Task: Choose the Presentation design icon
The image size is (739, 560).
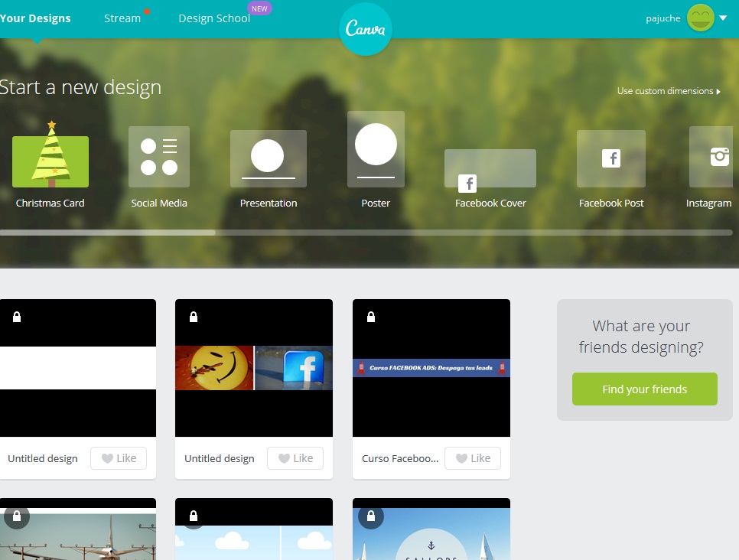Action: (x=269, y=159)
